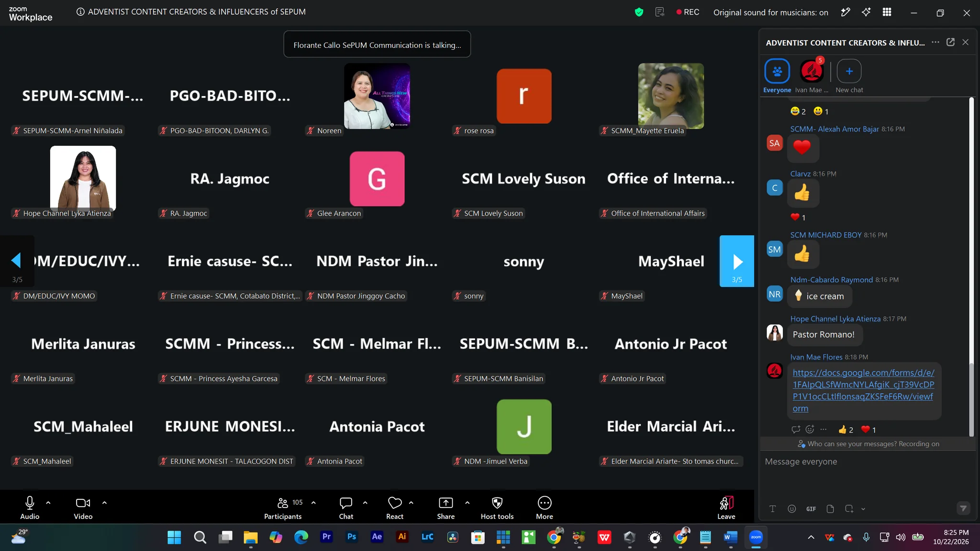Open the Host tools shield icon
The width and height of the screenshot is (980, 551).
[x=497, y=503]
